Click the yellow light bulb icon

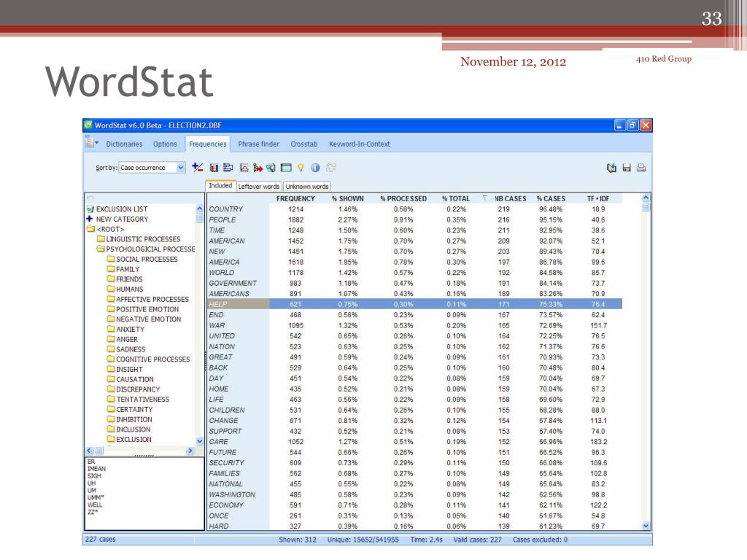point(301,168)
